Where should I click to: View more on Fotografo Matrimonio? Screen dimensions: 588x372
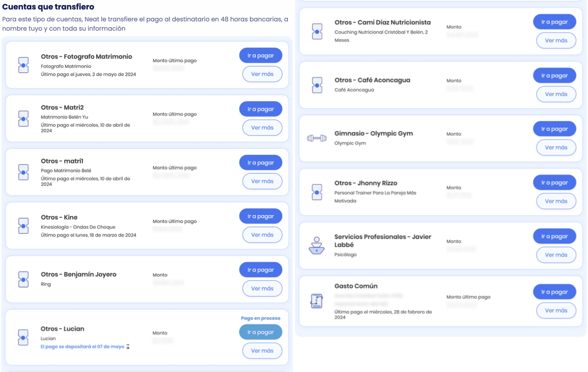point(262,74)
